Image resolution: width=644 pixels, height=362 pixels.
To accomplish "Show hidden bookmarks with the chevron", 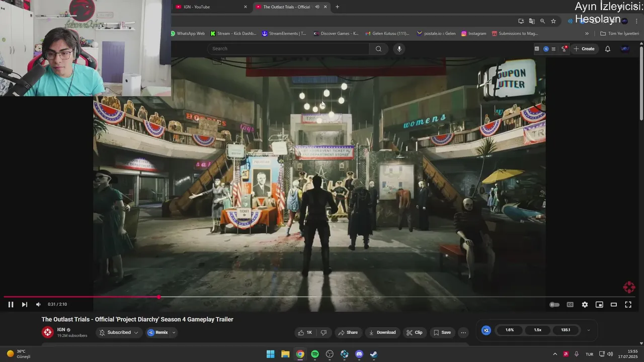I will pyautogui.click(x=587, y=34).
